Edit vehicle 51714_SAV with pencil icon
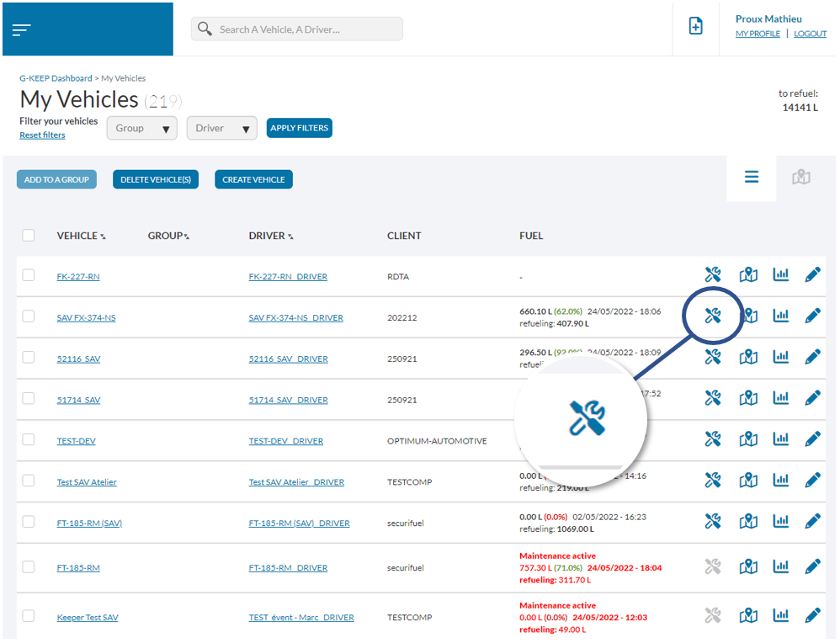 [x=812, y=398]
